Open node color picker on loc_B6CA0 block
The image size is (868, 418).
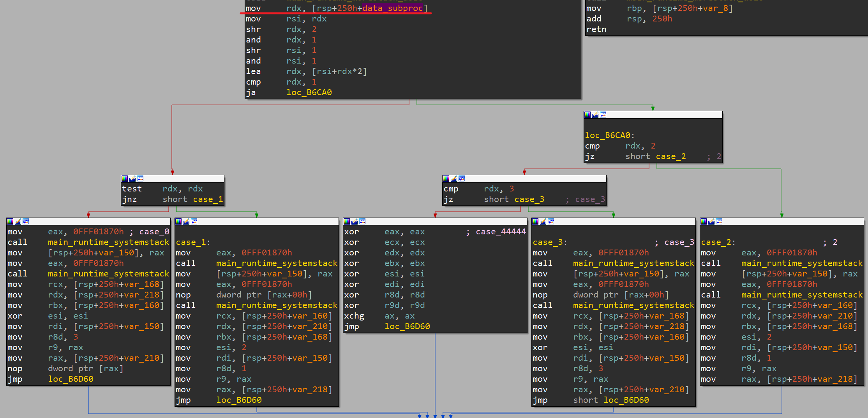point(587,115)
